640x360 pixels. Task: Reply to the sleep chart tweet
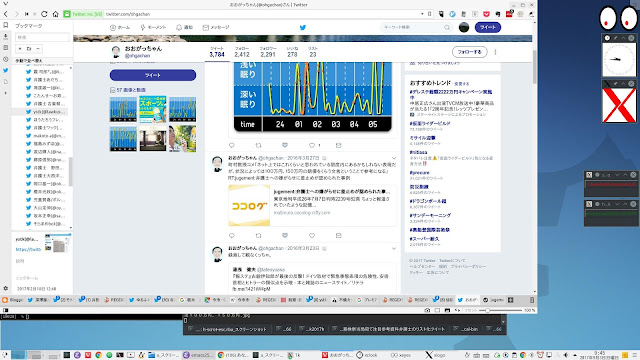(x=232, y=145)
